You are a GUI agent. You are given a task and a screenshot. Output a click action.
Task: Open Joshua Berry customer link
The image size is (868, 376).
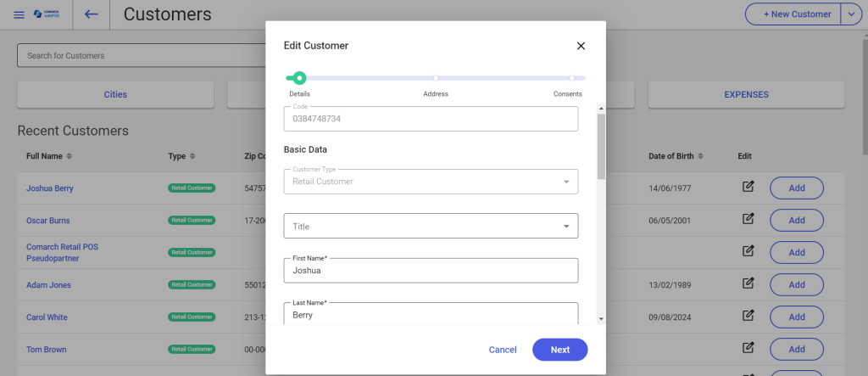coord(50,188)
